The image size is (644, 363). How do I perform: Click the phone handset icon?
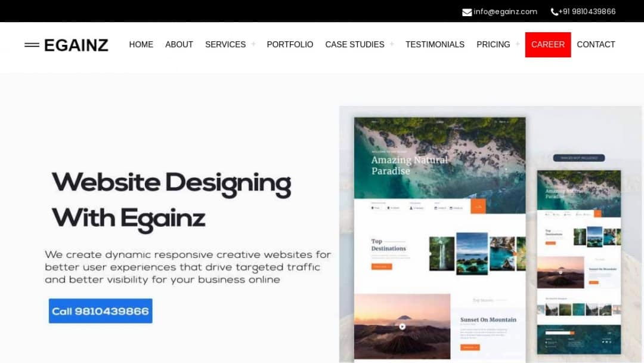(554, 12)
